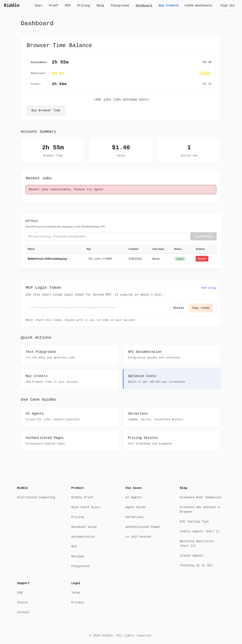
Task: Open footer Serverless link under Use Cases
Action: 134,517
